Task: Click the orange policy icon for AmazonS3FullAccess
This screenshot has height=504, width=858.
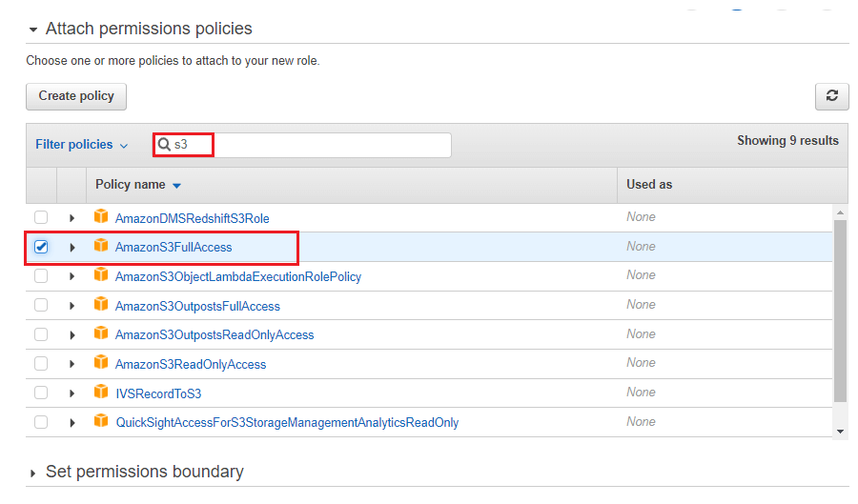Action: click(101, 246)
